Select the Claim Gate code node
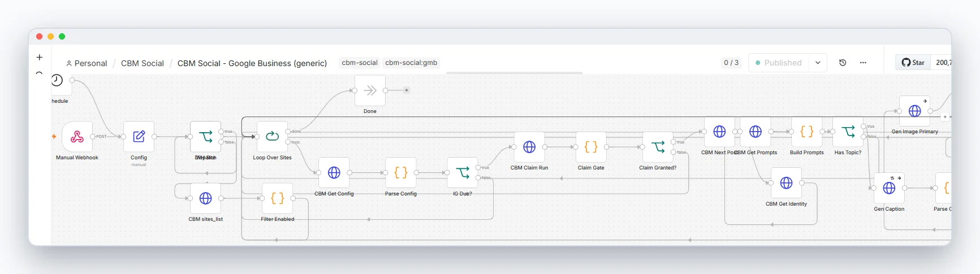This screenshot has width=980, height=274. [590, 147]
